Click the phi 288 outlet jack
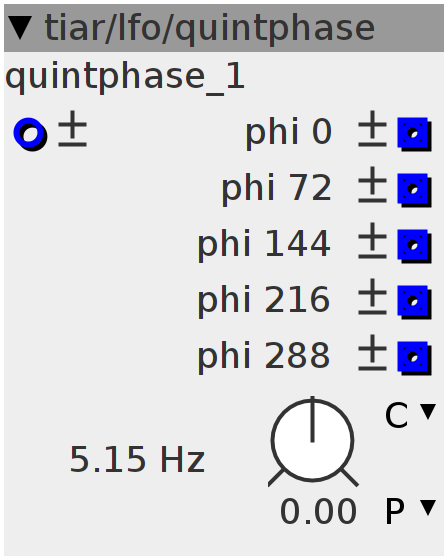Screen dimensions: 448x560 tap(414, 358)
